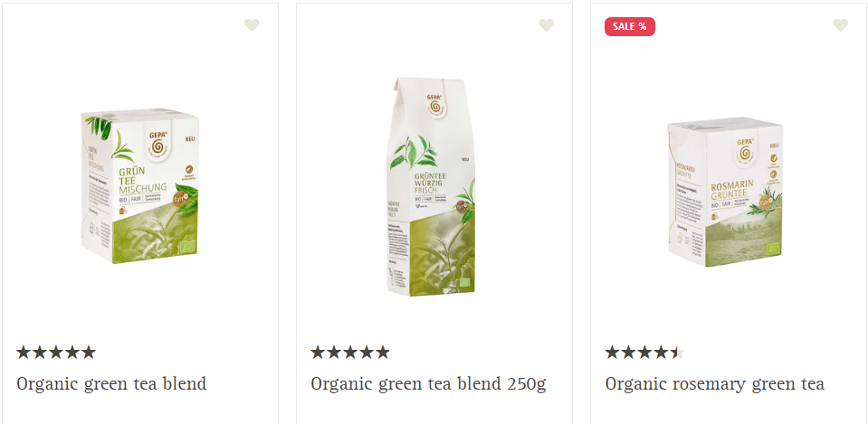868x424 pixels.
Task: Add Organic green tea blend to wishlist heart
Action: 252,25
